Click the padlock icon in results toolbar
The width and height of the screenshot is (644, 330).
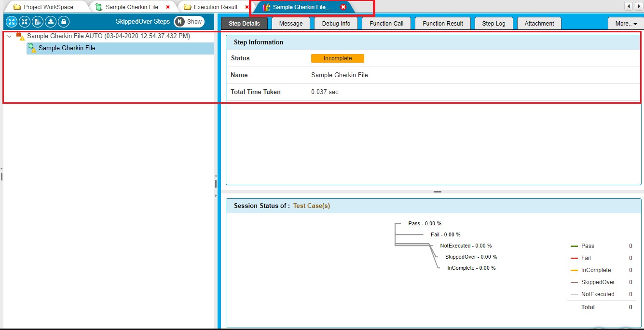point(64,22)
